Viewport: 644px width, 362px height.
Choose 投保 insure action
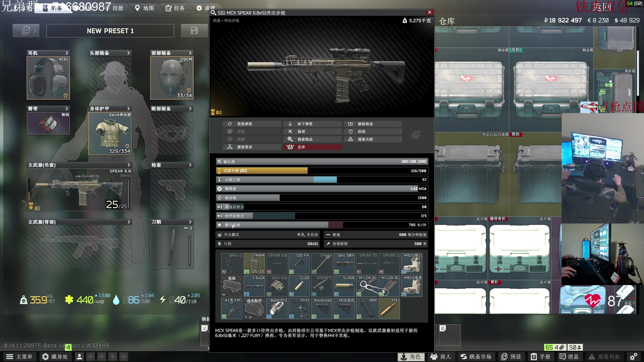click(x=373, y=131)
